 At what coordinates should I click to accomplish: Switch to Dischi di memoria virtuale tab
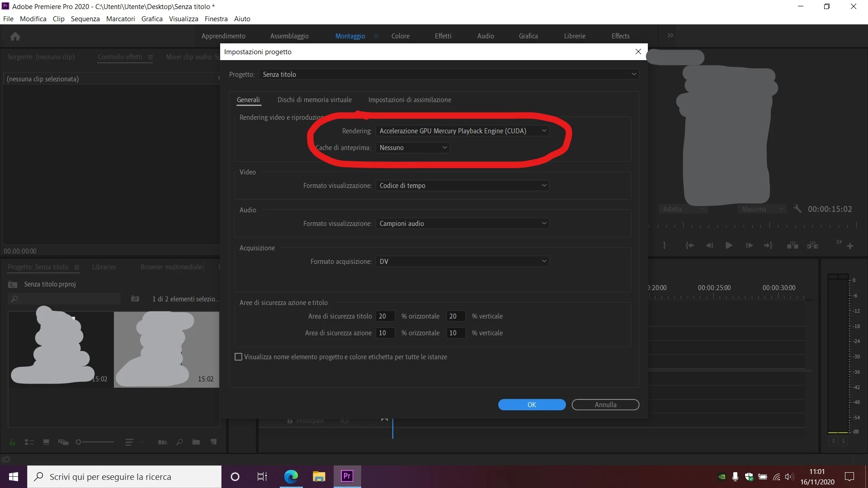coord(314,100)
